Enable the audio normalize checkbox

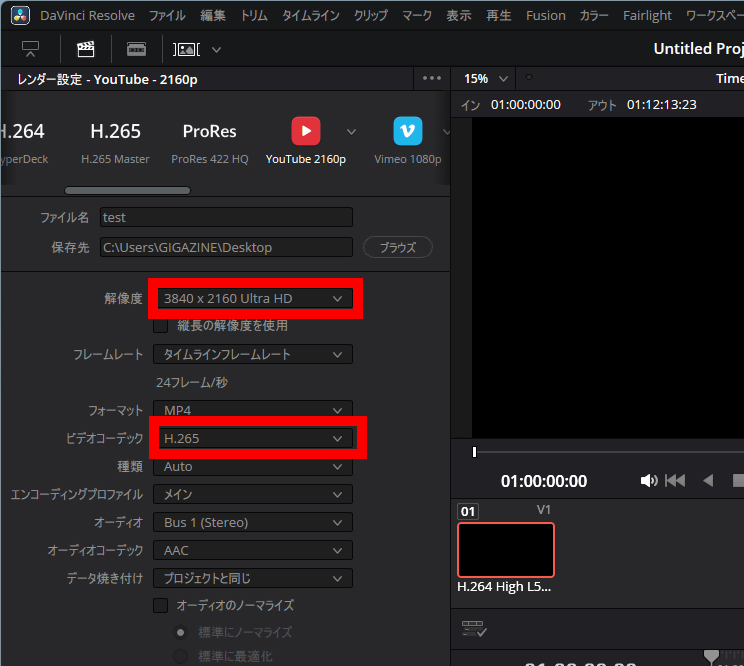[x=160, y=605]
